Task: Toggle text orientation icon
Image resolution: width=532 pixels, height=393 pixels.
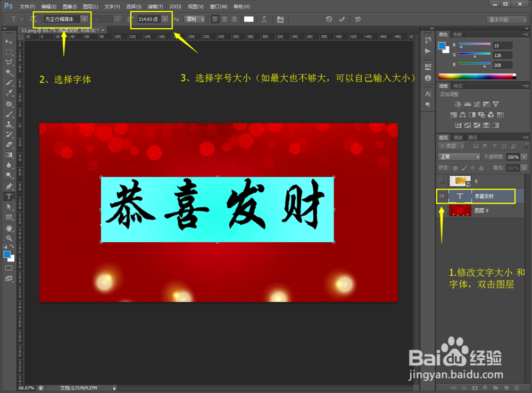Action: [33, 19]
